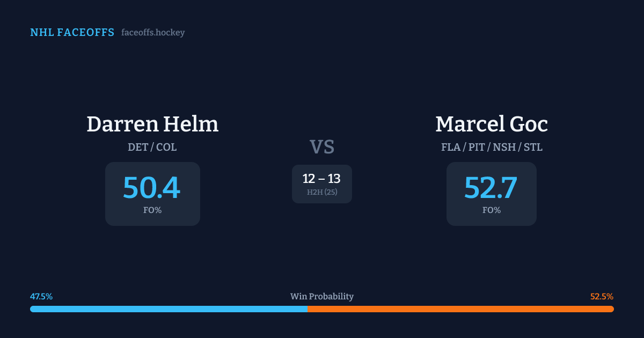Click the NHL FACEOFFS site title

[x=72, y=33]
